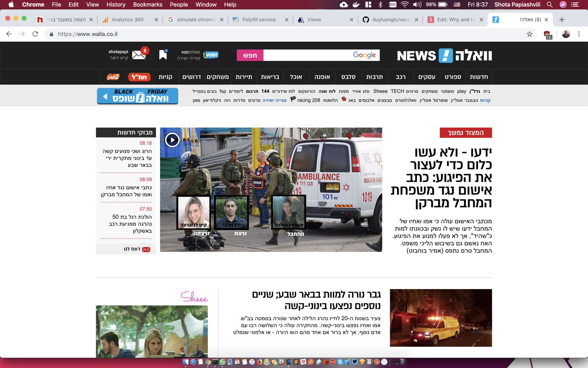The width and height of the screenshot is (588, 368).
Task: Open the nighttime ambulance article thumbnail
Action: (441, 318)
